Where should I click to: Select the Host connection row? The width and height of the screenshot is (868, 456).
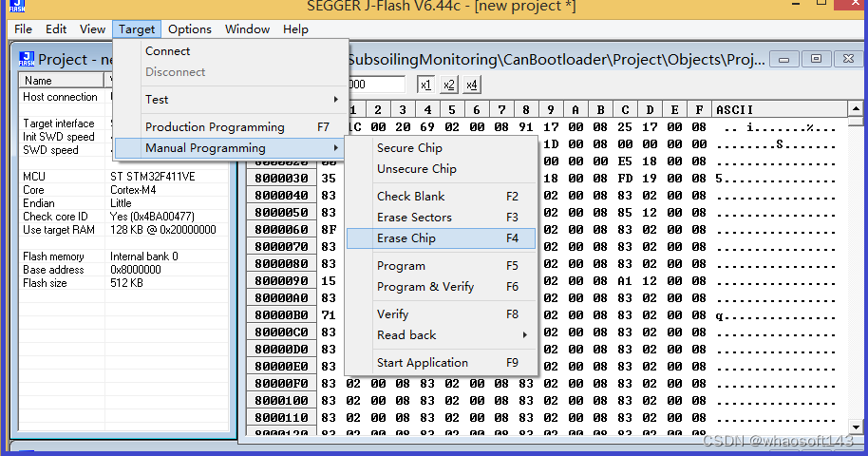[123, 97]
